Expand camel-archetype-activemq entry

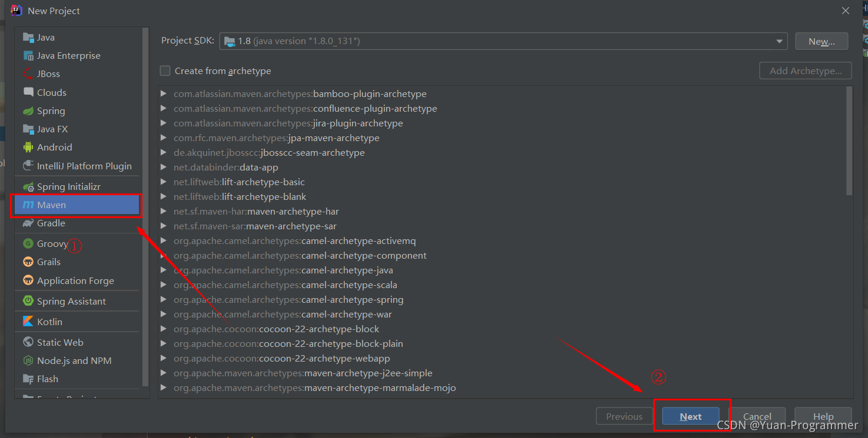[x=164, y=241]
